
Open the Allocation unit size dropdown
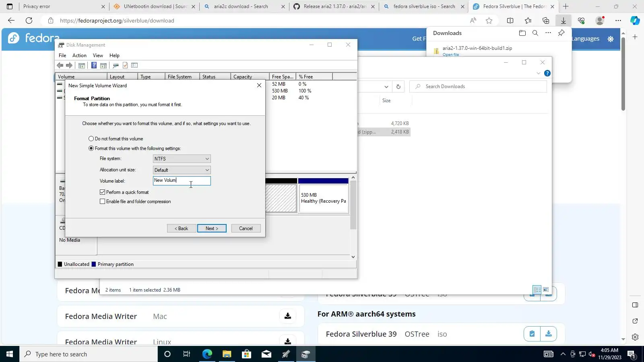[182, 170]
